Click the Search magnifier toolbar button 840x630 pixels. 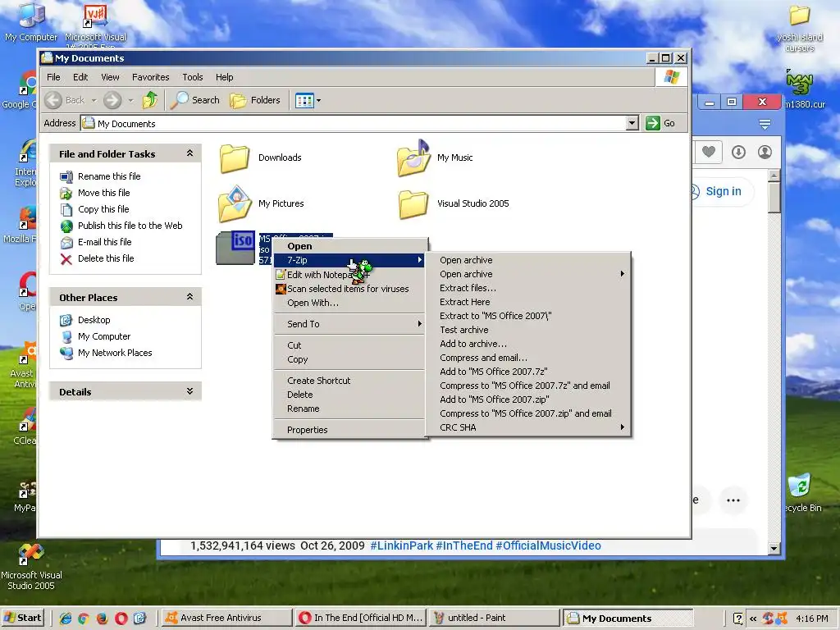pos(195,100)
